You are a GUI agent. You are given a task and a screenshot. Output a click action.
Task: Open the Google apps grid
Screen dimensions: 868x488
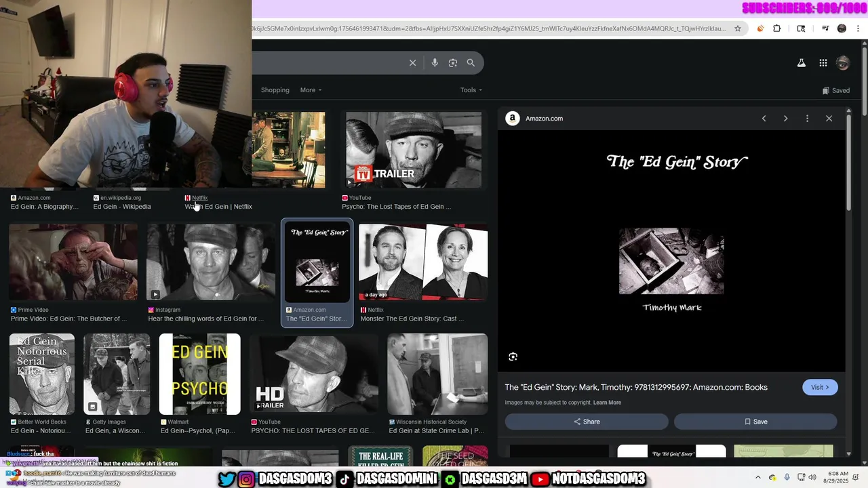[823, 63]
